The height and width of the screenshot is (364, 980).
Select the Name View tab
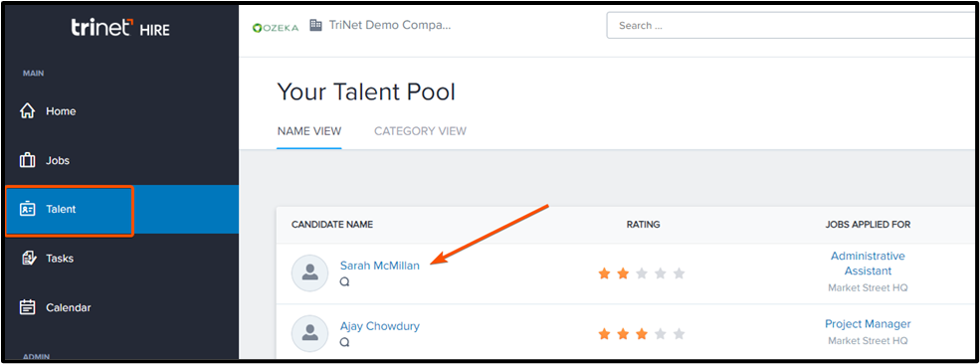(x=309, y=131)
